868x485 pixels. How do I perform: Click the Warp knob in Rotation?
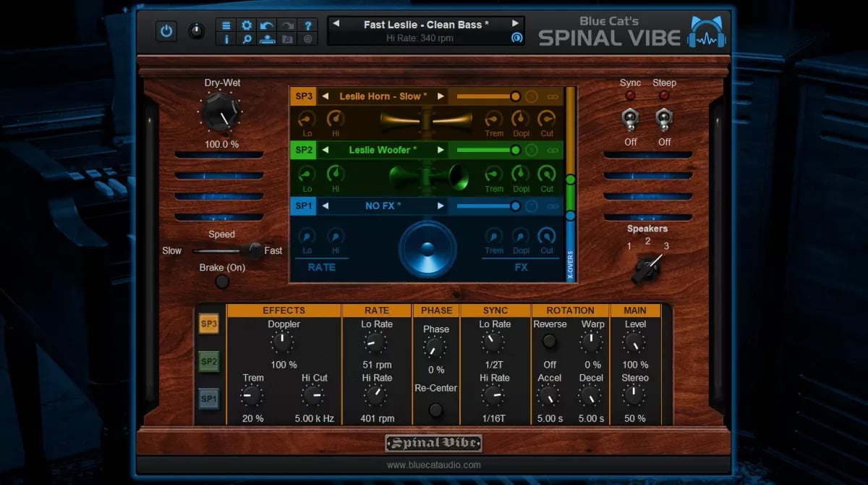(592, 341)
